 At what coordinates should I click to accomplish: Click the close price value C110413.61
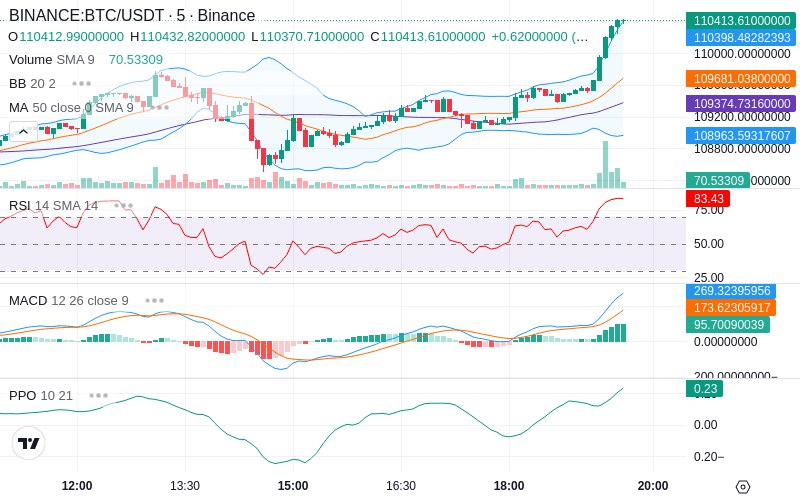pyautogui.click(x=428, y=37)
